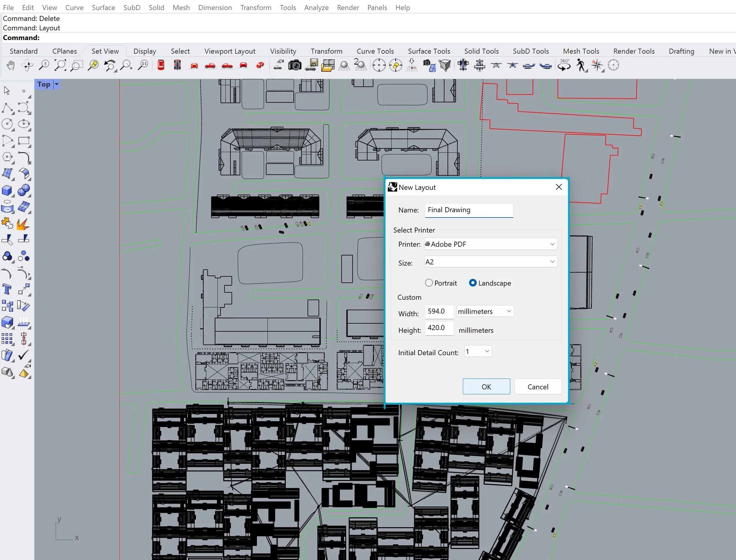736x560 pixels.
Task: Expand the Initial Detail Count dropdown
Action: coord(478,351)
